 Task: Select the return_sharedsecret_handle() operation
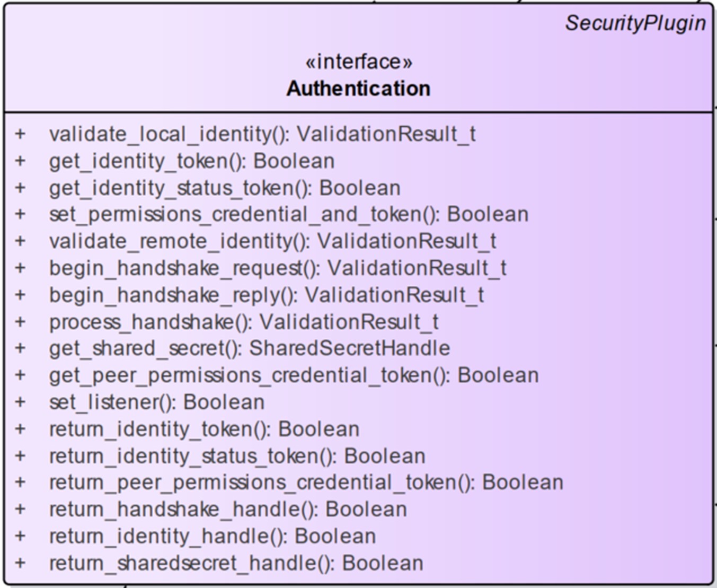(x=236, y=563)
